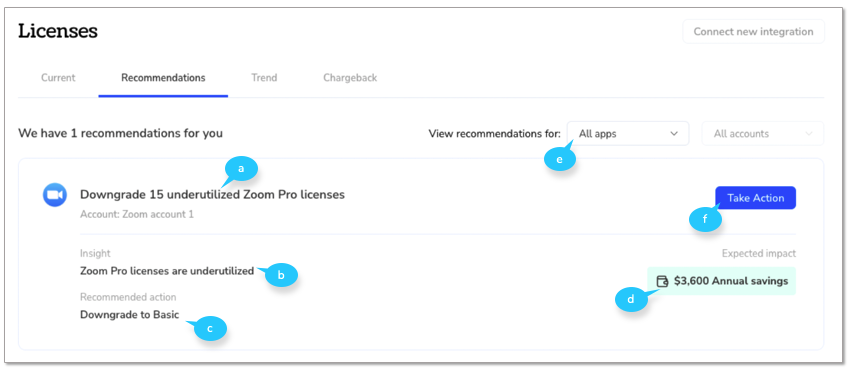Switch to the Current tab

[x=58, y=77]
